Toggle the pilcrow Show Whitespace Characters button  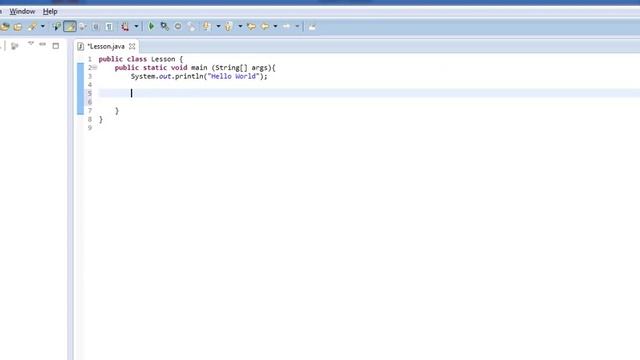(x=109, y=27)
